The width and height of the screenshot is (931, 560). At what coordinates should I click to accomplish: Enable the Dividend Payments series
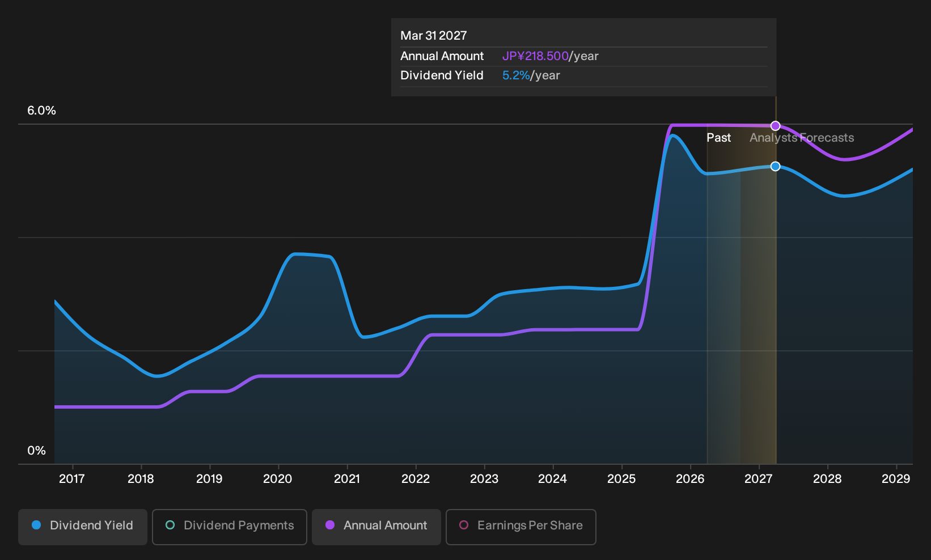point(230,527)
